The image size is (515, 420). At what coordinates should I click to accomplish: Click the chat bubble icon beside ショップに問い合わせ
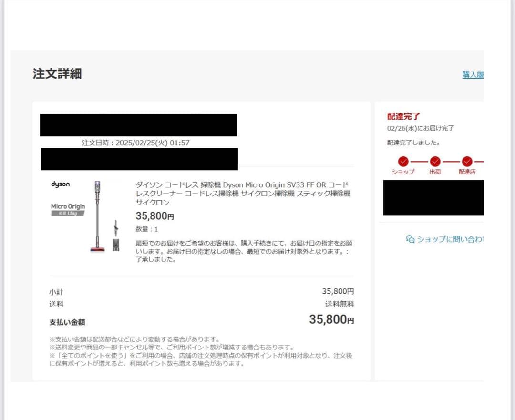click(x=409, y=239)
